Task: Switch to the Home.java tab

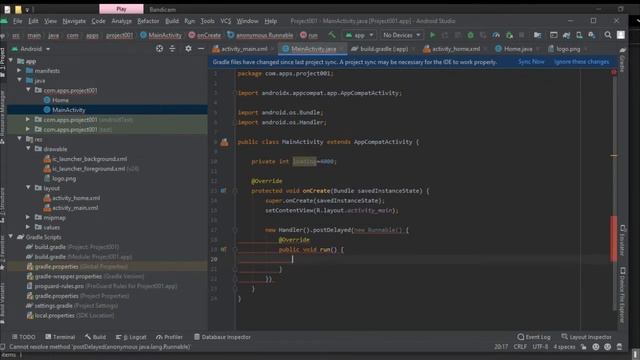Action: click(x=514, y=49)
